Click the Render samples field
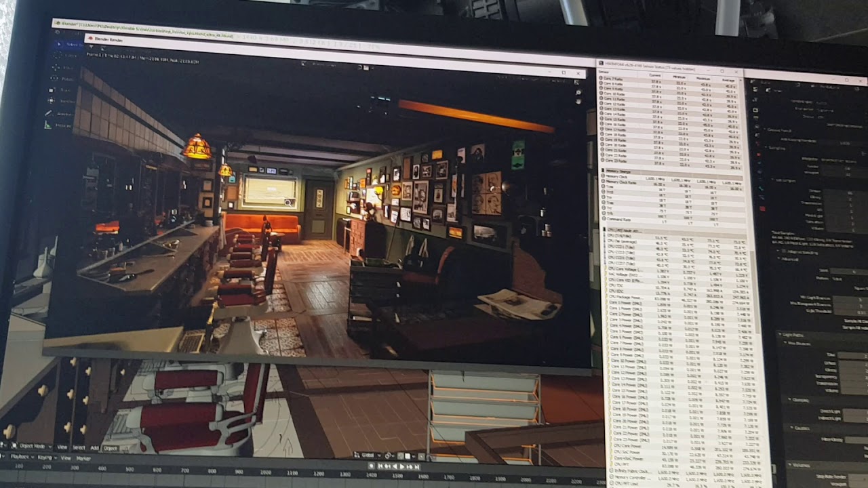Screen dimensions: 868x488 click(845, 168)
